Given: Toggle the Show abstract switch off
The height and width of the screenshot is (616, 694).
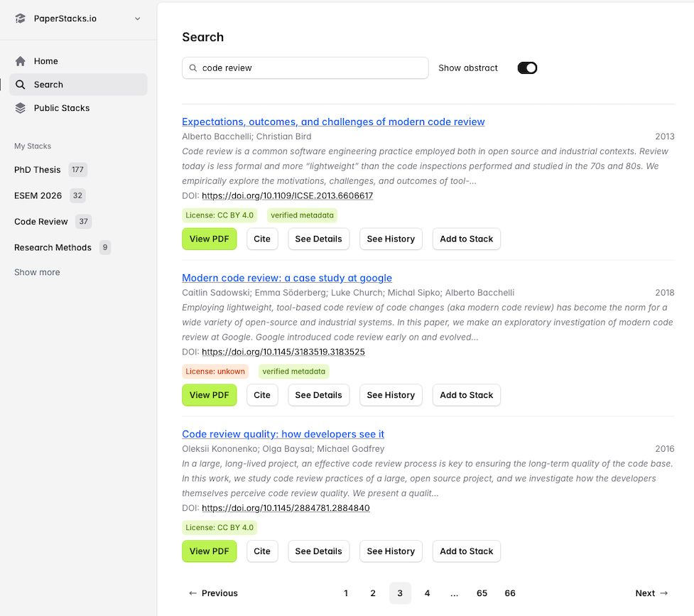Looking at the screenshot, I should pyautogui.click(x=527, y=68).
